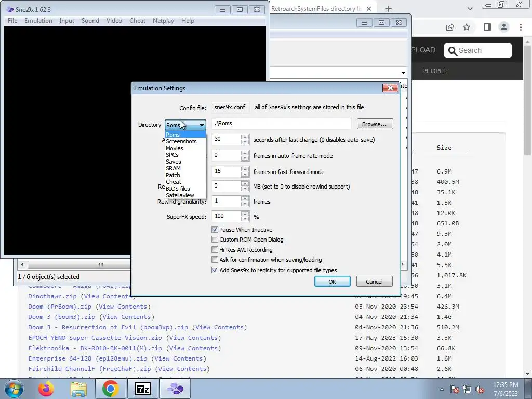
Task: Open 7-Zip from the taskbar
Action: pos(143,389)
